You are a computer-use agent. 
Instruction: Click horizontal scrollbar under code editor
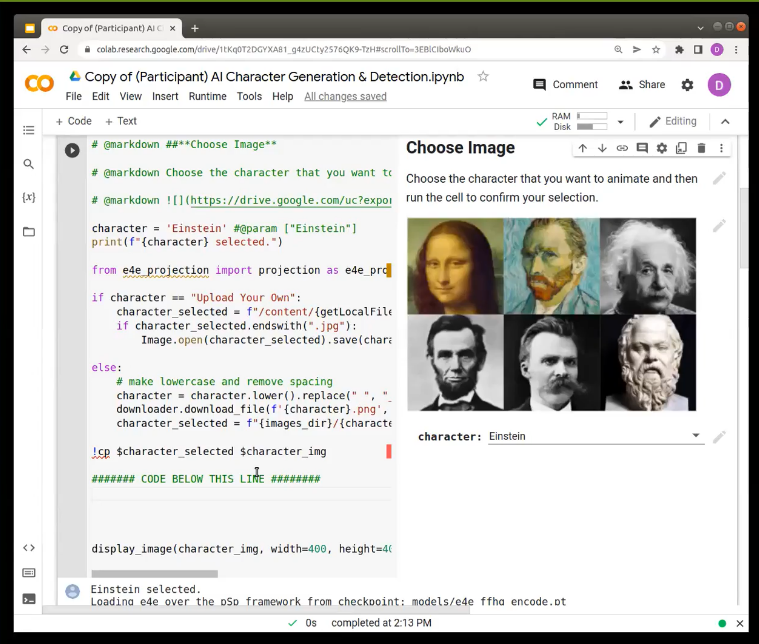(154, 574)
